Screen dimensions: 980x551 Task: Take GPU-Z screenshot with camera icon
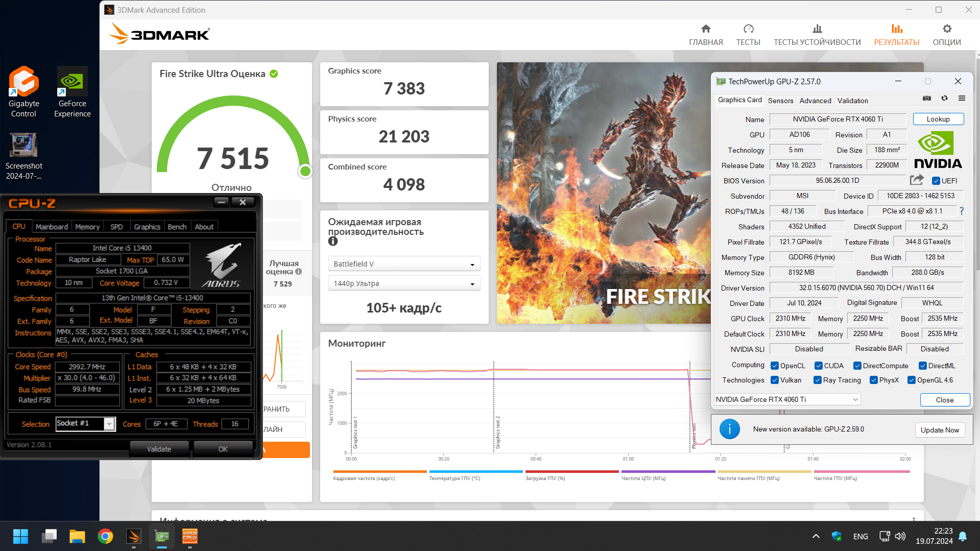[927, 99]
